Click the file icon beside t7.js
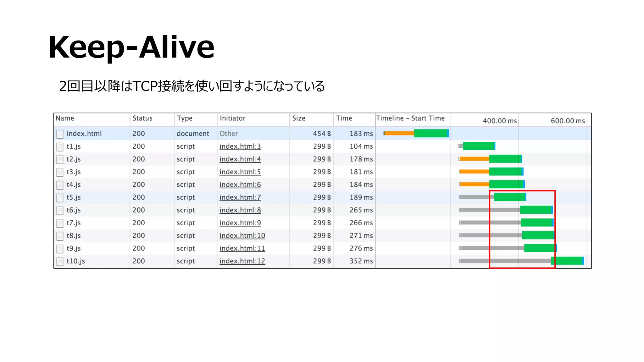This screenshot has height=362, width=644. click(x=60, y=223)
